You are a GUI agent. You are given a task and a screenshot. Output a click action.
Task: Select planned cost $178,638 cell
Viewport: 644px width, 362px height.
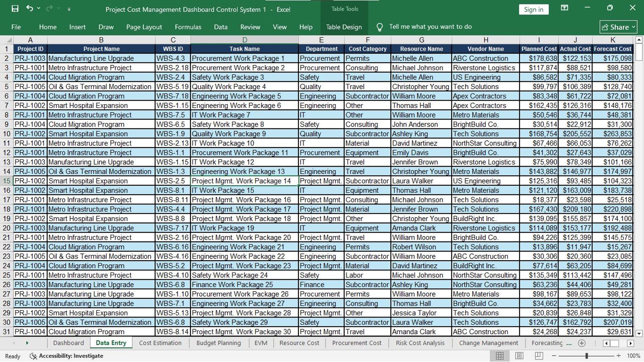click(539, 58)
